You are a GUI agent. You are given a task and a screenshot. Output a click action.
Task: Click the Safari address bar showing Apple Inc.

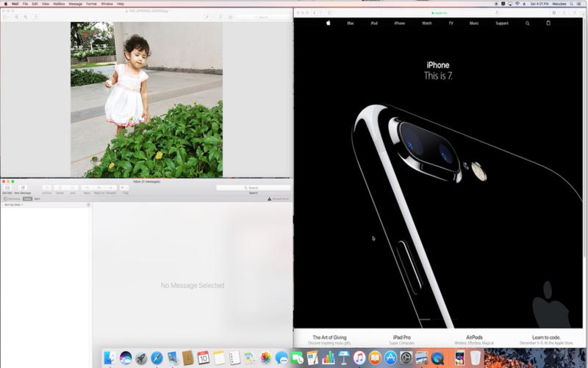coord(440,13)
